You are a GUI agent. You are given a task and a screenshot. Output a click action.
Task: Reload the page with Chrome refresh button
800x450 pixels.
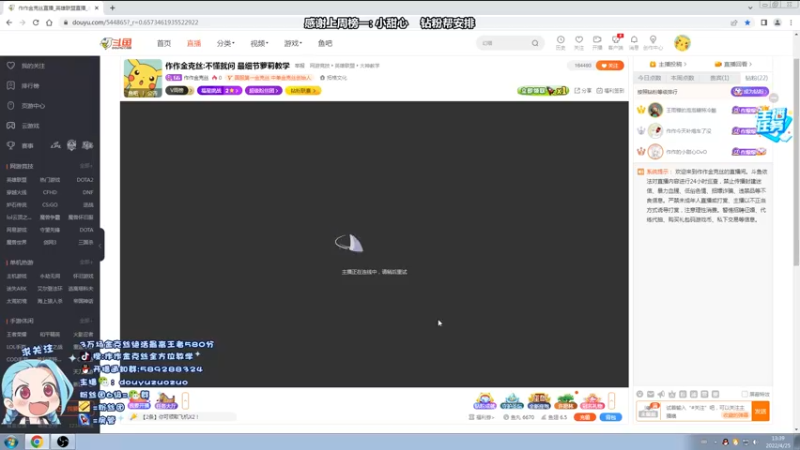[36, 22]
